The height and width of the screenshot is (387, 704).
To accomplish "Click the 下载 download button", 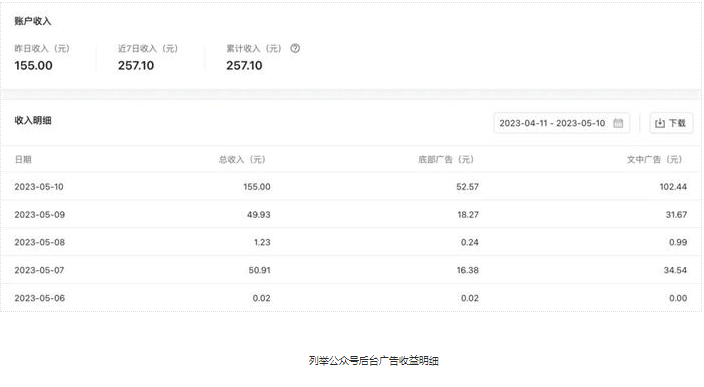I will (671, 123).
